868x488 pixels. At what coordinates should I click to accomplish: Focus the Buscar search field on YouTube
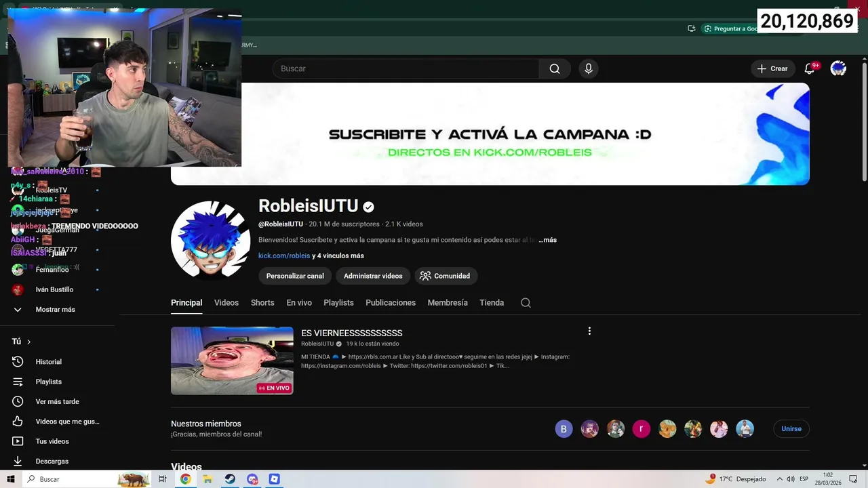point(406,68)
